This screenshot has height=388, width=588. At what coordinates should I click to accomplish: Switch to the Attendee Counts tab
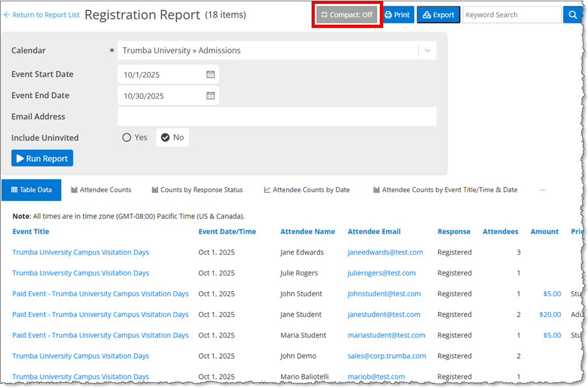point(101,190)
